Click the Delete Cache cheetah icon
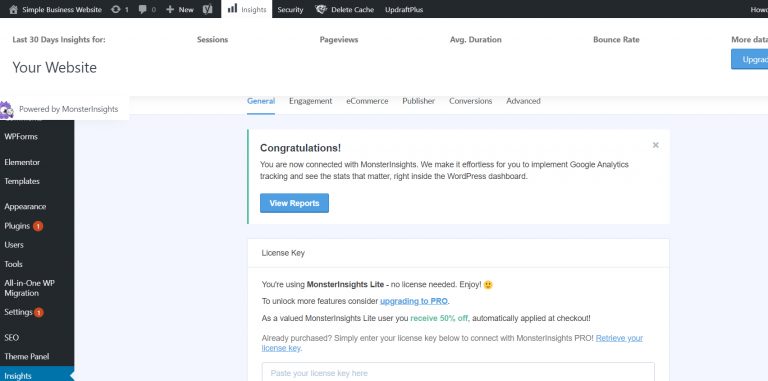Viewport: 768px width, 381px height. click(x=321, y=9)
